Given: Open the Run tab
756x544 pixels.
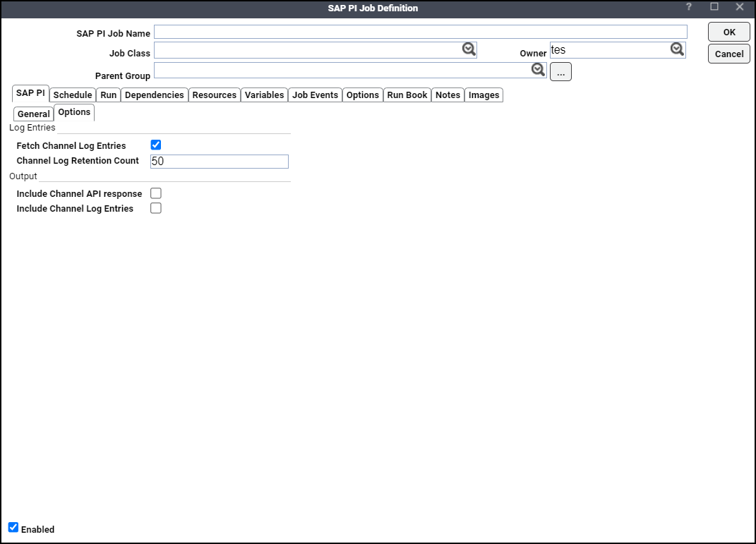Looking at the screenshot, I should pos(109,95).
